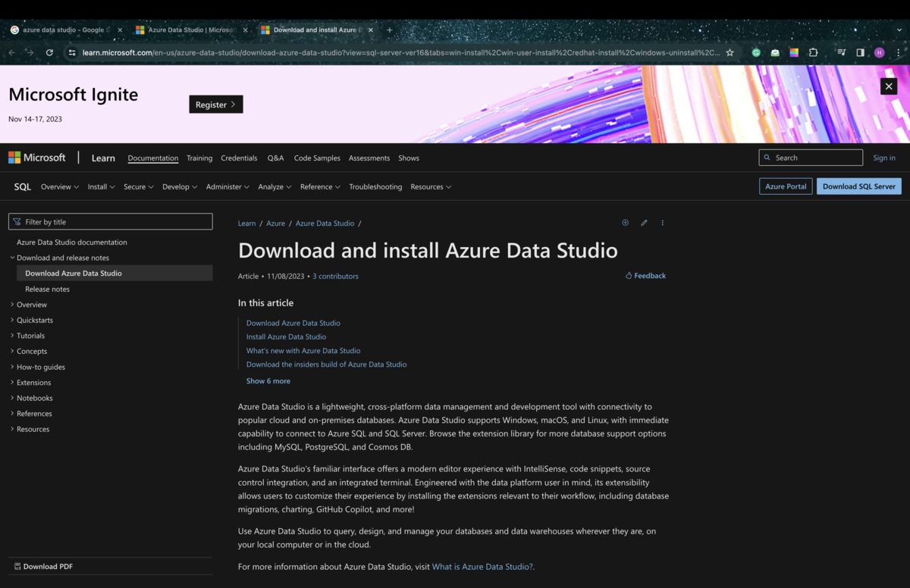Open Chrome's side panel icon
Viewport: 910px width, 588px height.
tap(860, 52)
